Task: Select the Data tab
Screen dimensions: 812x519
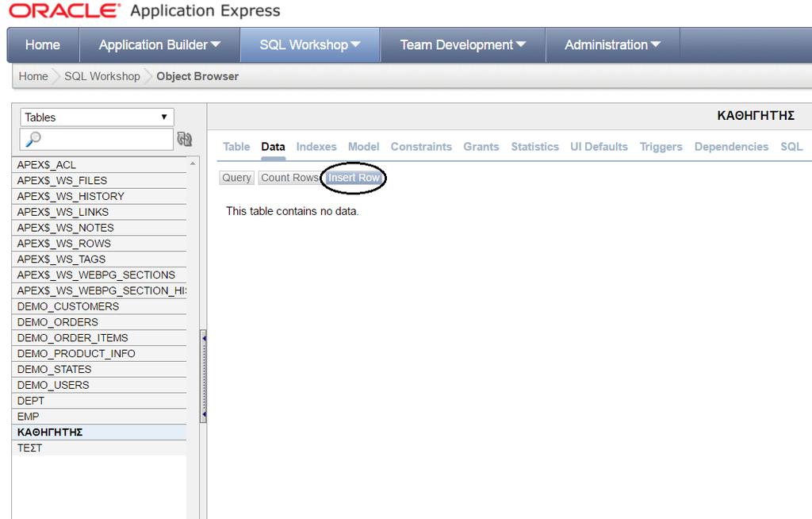Action: point(273,147)
